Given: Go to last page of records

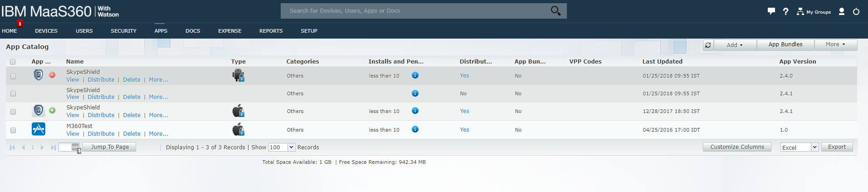Looking at the screenshot, I should 53,147.
